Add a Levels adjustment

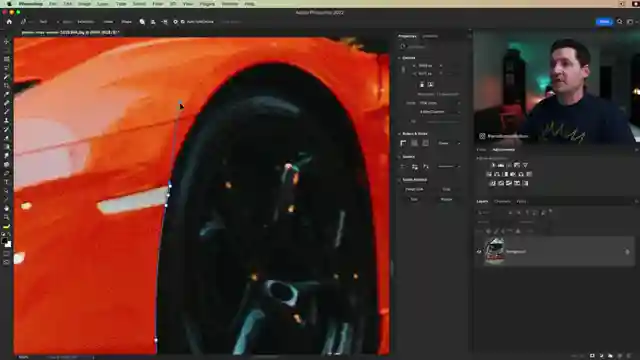[x=501, y=165]
